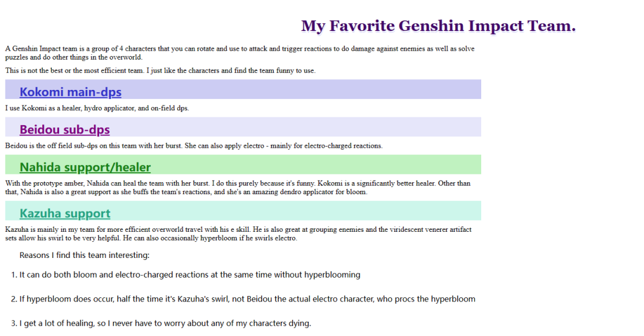The image size is (644, 336).
Task: Click the 'not the best' team disclaimer paragraph
Action: [x=160, y=70]
